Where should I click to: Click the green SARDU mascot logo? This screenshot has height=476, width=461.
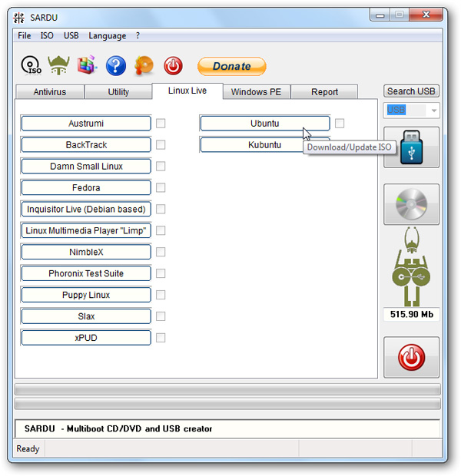pos(411,266)
